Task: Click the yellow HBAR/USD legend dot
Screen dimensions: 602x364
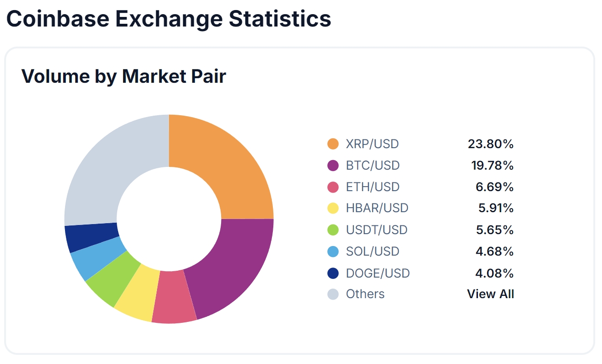Action: (333, 208)
